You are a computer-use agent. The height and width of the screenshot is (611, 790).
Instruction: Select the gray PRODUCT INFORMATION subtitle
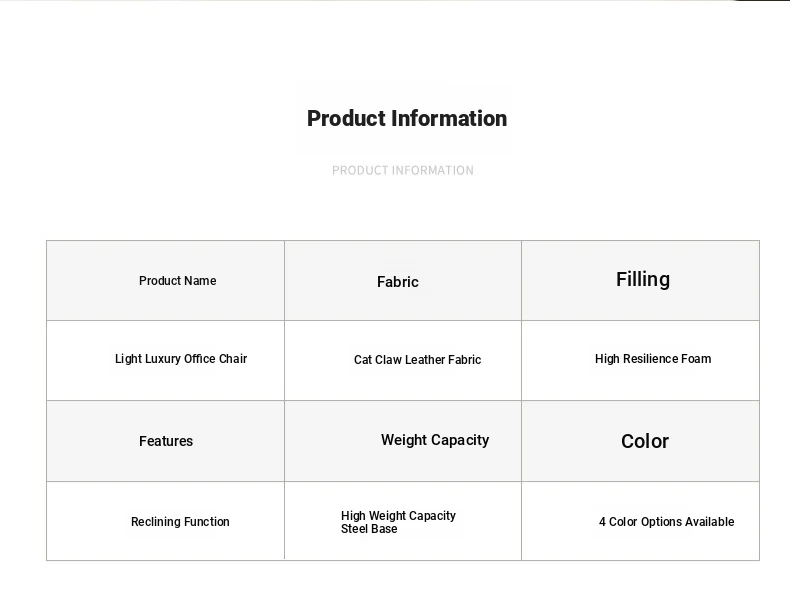[403, 171]
